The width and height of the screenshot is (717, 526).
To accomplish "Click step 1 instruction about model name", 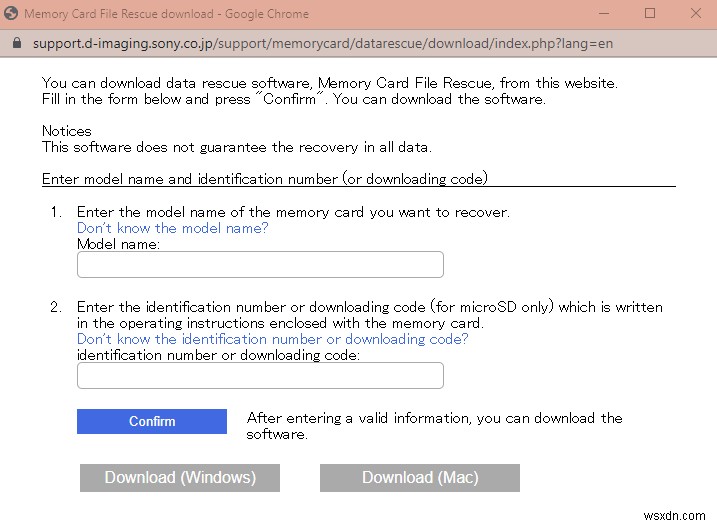I will [x=293, y=212].
